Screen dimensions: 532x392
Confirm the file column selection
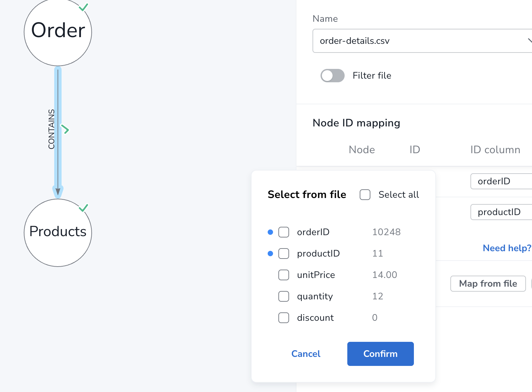pos(380,354)
